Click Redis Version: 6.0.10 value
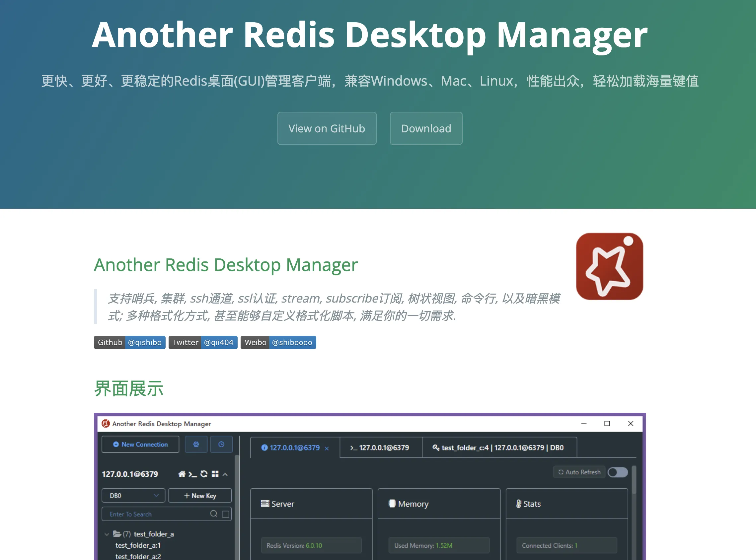 (x=311, y=545)
